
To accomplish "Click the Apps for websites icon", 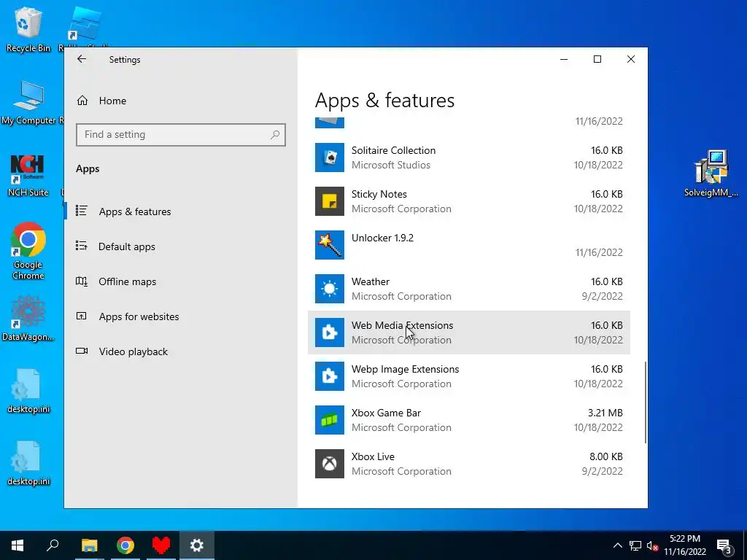I will click(x=82, y=316).
